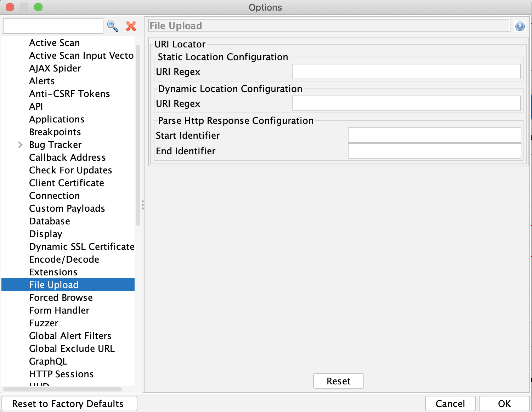Click the Static Location URI Regex field

[x=406, y=72]
